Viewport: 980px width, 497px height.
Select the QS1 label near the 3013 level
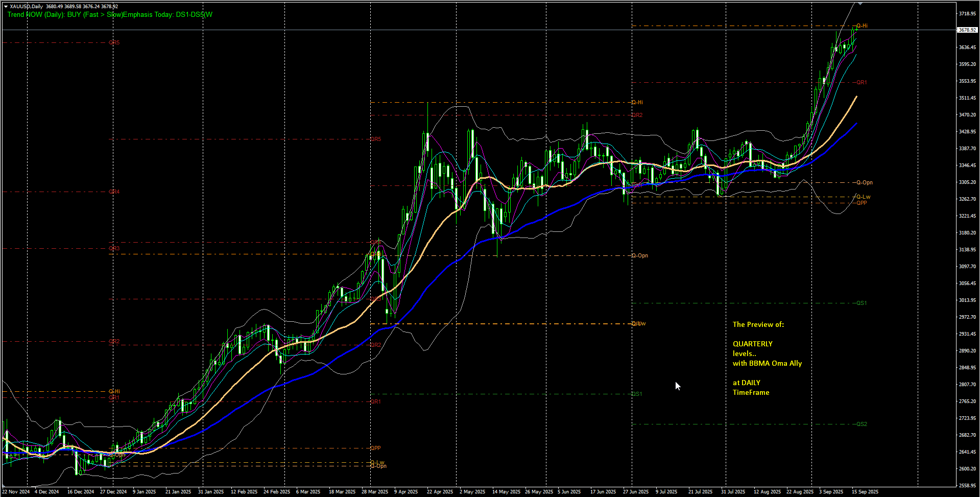click(x=862, y=303)
